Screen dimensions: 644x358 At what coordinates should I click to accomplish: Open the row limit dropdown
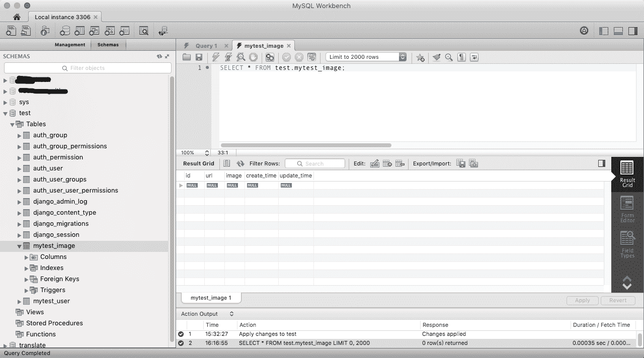(x=366, y=57)
